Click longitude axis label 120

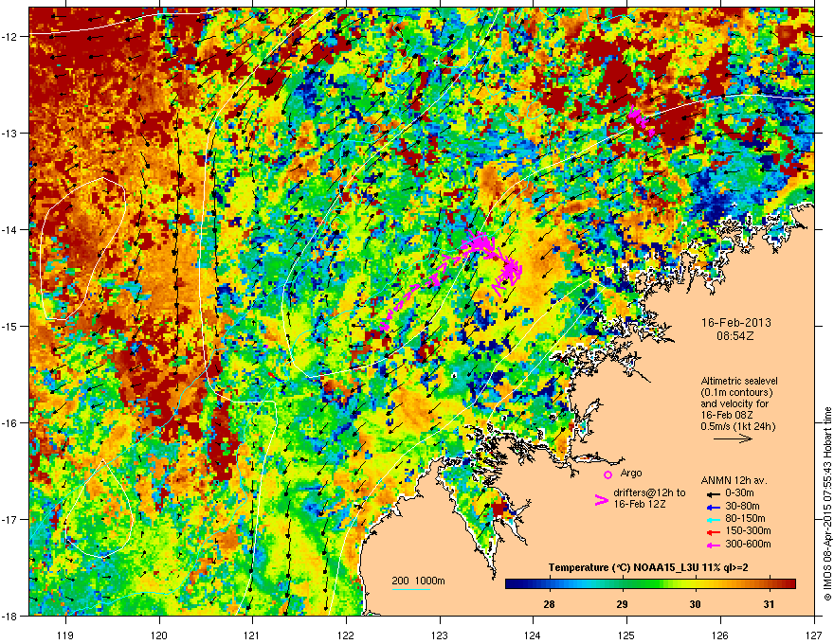click(159, 635)
